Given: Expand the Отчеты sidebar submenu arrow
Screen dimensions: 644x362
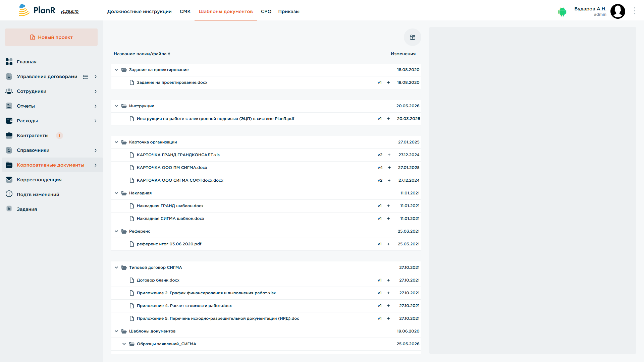Looking at the screenshot, I should click(96, 106).
